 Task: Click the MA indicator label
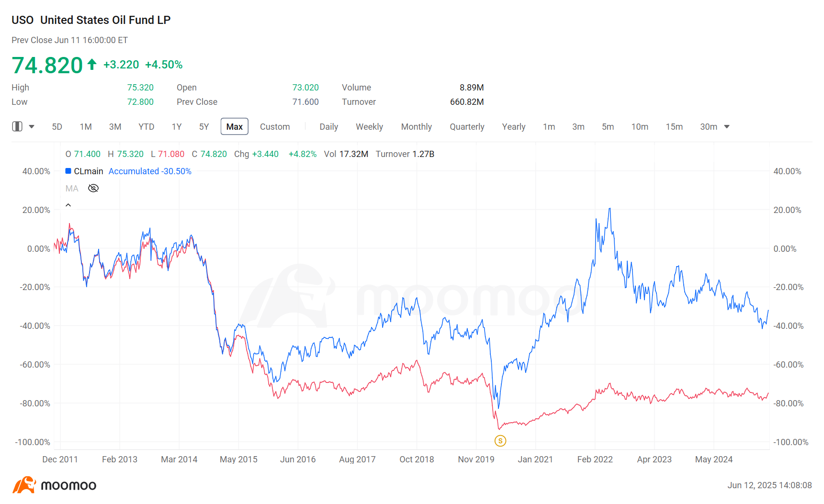(x=72, y=189)
